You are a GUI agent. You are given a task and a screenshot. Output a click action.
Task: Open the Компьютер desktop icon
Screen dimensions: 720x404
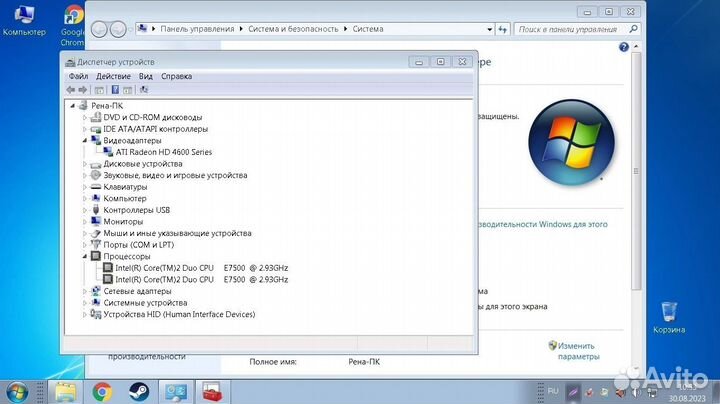(24, 21)
